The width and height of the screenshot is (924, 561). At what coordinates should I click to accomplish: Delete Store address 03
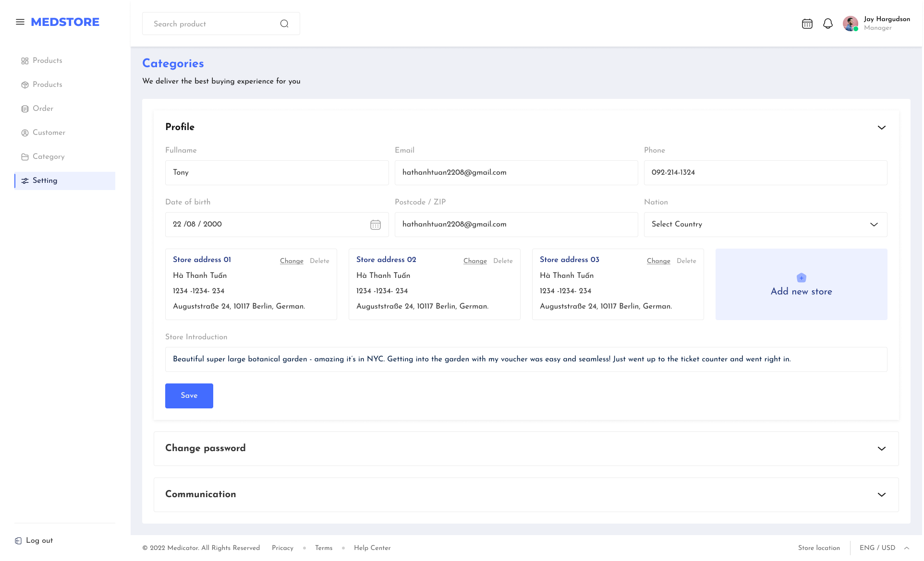[x=686, y=261]
